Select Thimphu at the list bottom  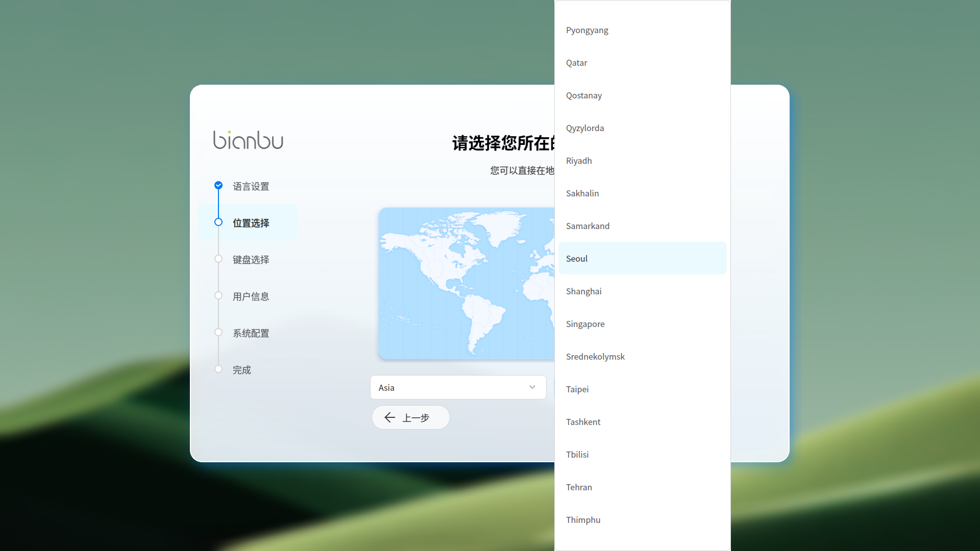[583, 519]
